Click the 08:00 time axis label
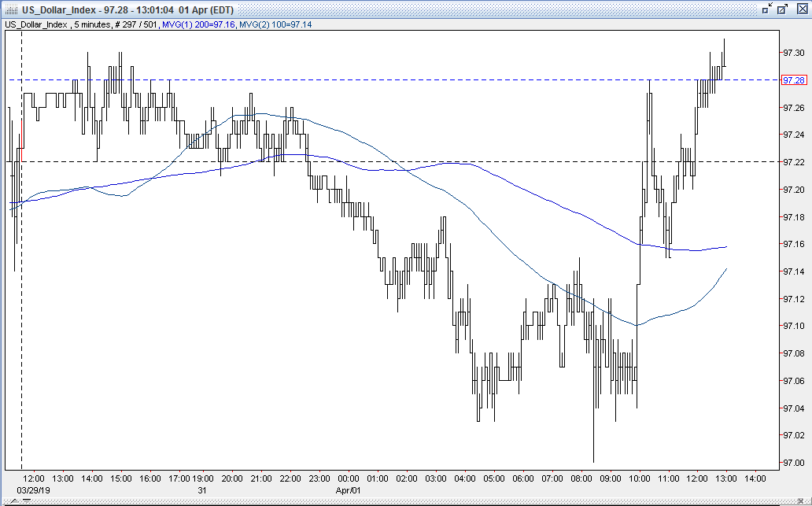The width and height of the screenshot is (812, 506). coord(581,478)
